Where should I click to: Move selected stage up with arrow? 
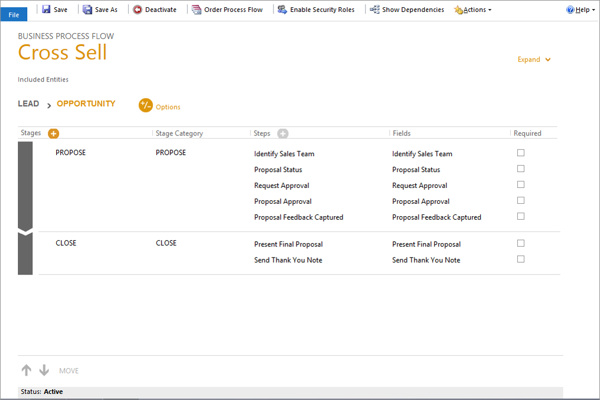(27, 370)
